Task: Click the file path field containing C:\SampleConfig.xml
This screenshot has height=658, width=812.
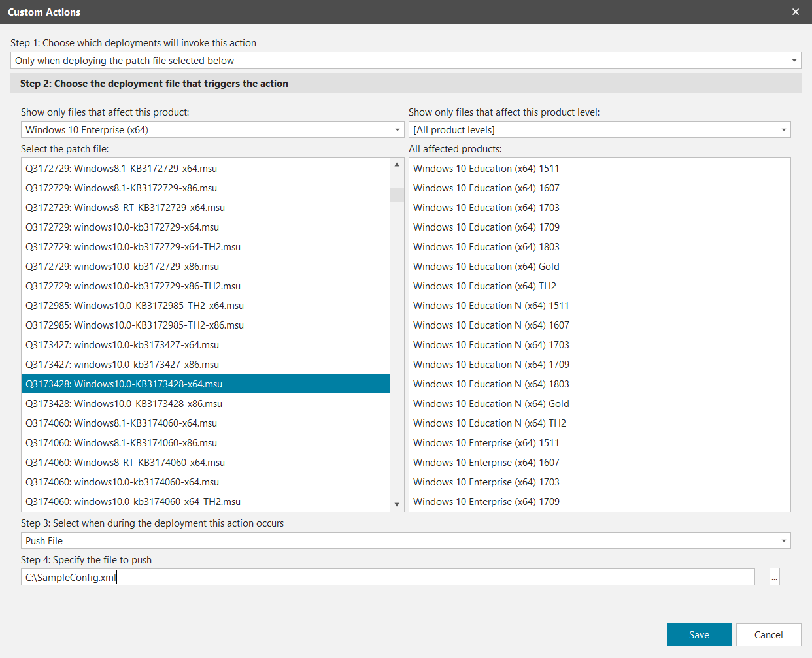Action: click(x=388, y=578)
